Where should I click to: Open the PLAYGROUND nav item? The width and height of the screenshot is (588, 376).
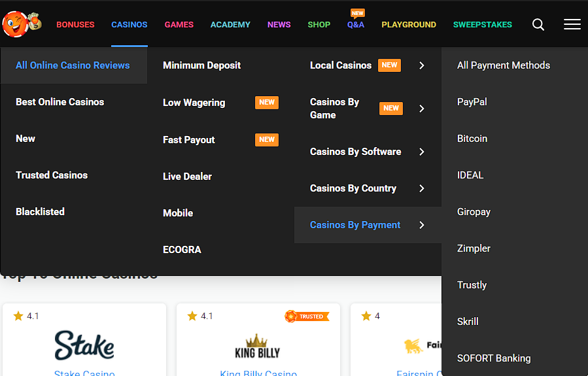(x=409, y=25)
